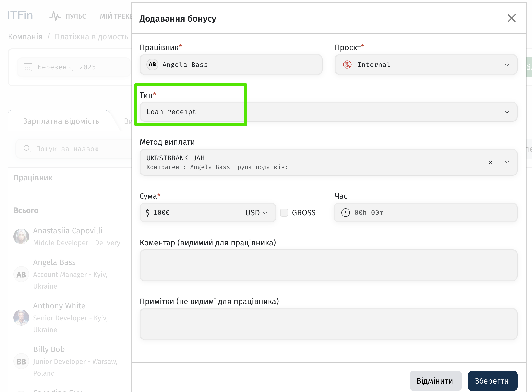This screenshot has width=532, height=392.
Task: Open the Березень, 2025 date picker
Action: pos(74,67)
